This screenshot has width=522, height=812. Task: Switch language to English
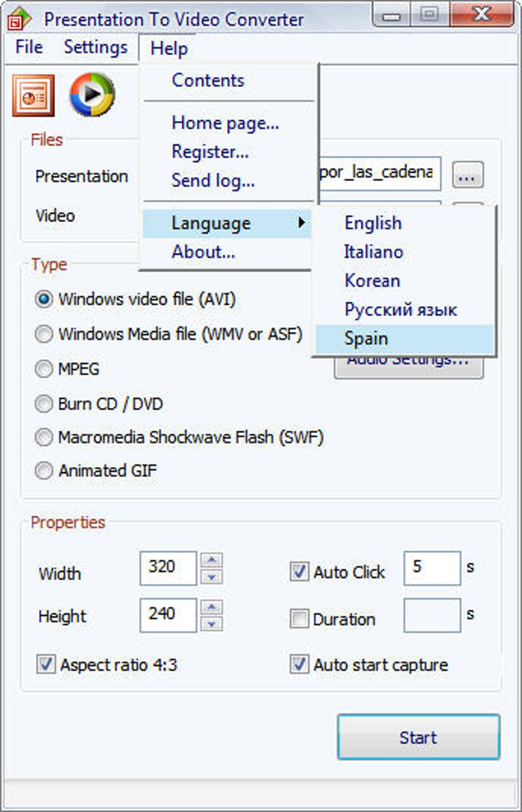(x=404, y=223)
